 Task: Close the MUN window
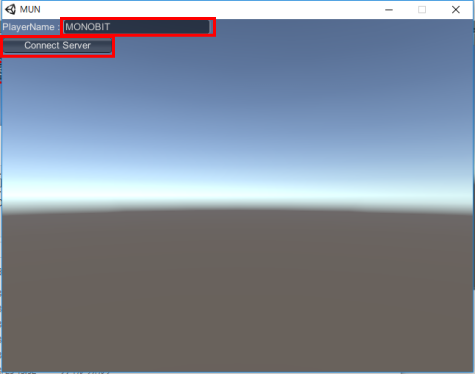(456, 10)
